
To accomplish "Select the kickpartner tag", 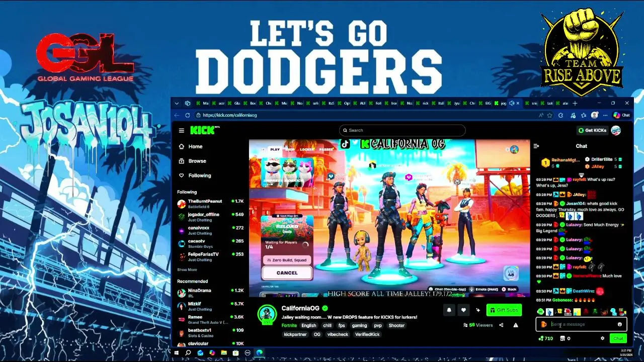I will pyautogui.click(x=295, y=334).
